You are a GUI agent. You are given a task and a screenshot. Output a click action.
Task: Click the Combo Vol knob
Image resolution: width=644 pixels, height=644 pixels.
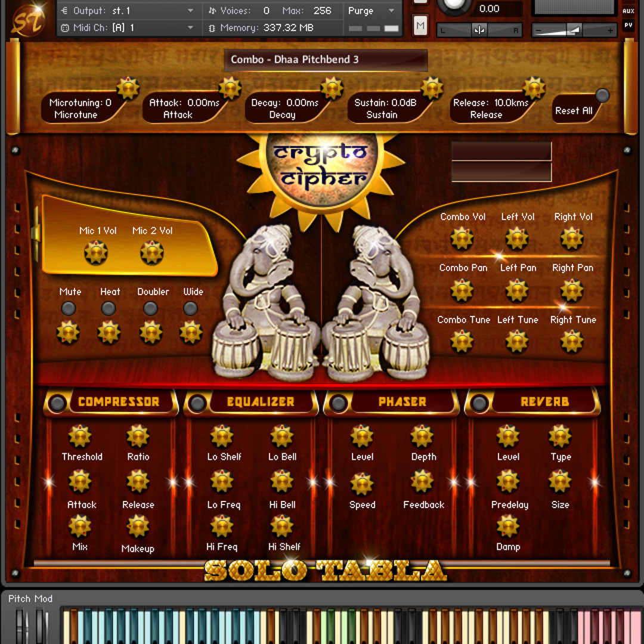(x=462, y=239)
